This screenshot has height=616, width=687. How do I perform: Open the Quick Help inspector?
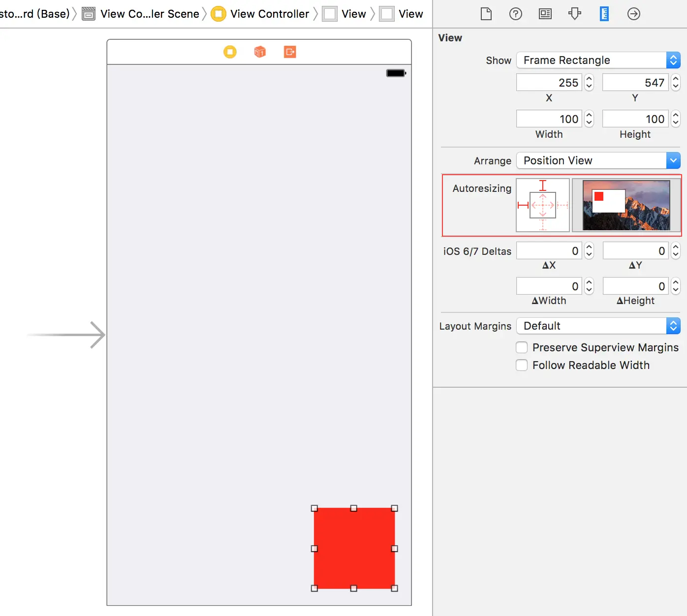pos(516,14)
